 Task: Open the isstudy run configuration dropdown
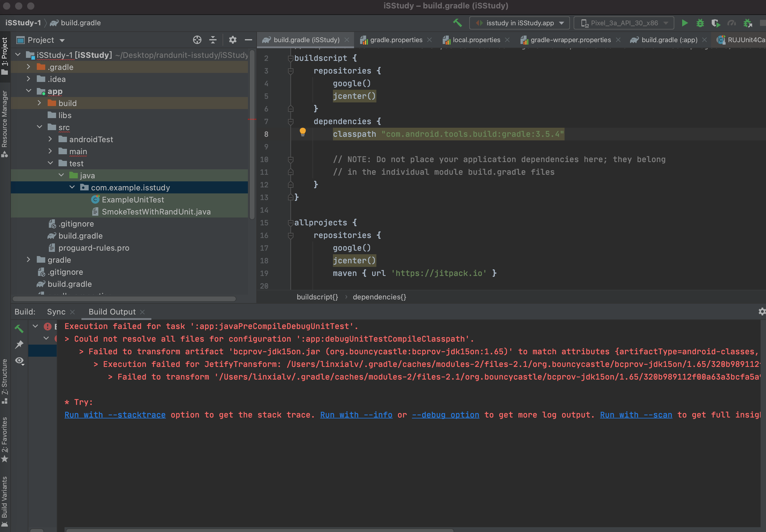point(519,23)
